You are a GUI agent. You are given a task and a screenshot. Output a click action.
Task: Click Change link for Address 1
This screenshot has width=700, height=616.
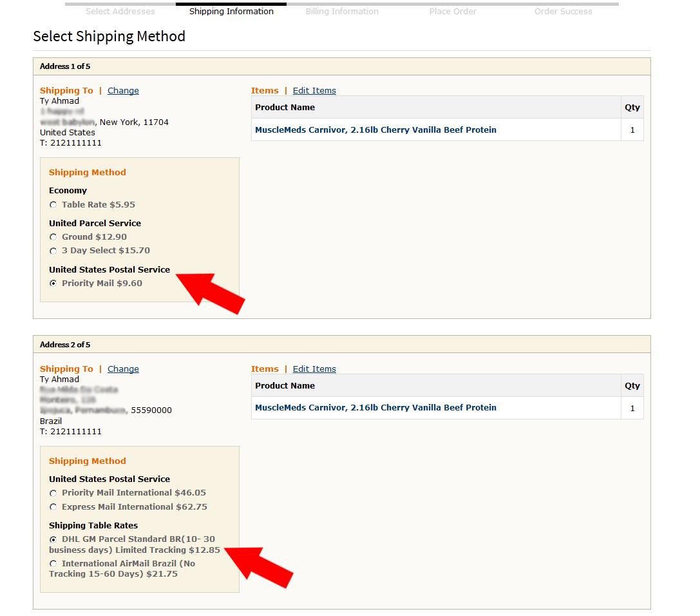pyautogui.click(x=123, y=91)
